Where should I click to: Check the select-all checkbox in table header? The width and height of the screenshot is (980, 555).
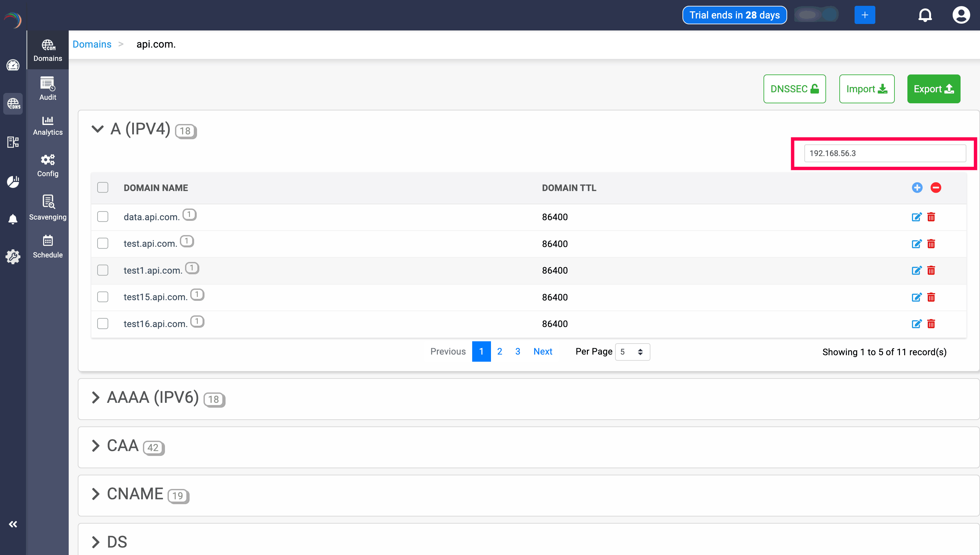[103, 187]
